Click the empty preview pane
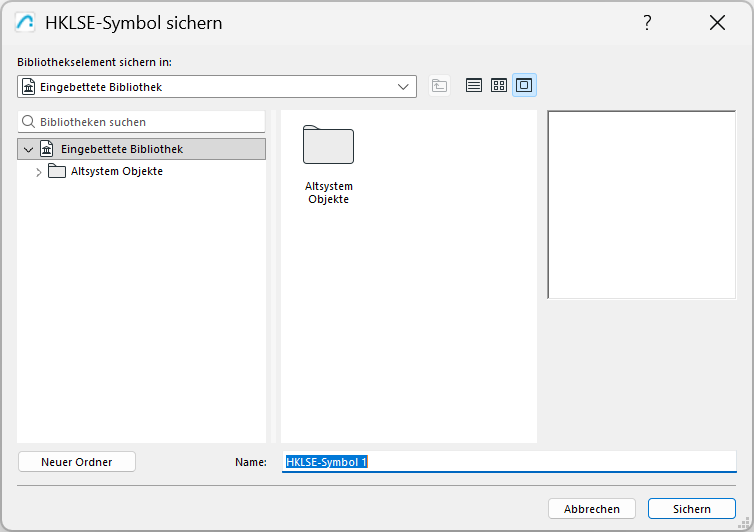This screenshot has height=532, width=754. tap(641, 205)
